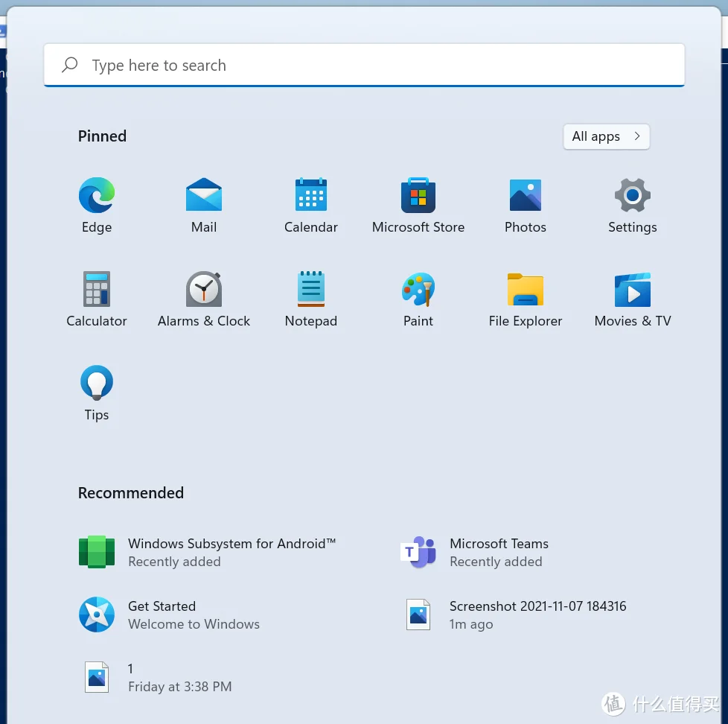Open Windows Subsystem for Android icon

(97, 552)
